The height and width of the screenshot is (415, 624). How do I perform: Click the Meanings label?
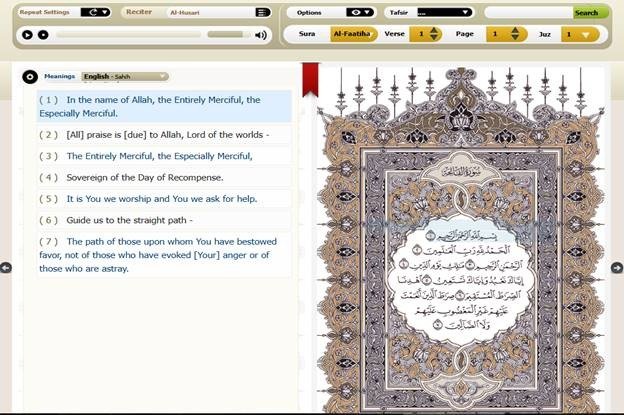click(x=60, y=76)
